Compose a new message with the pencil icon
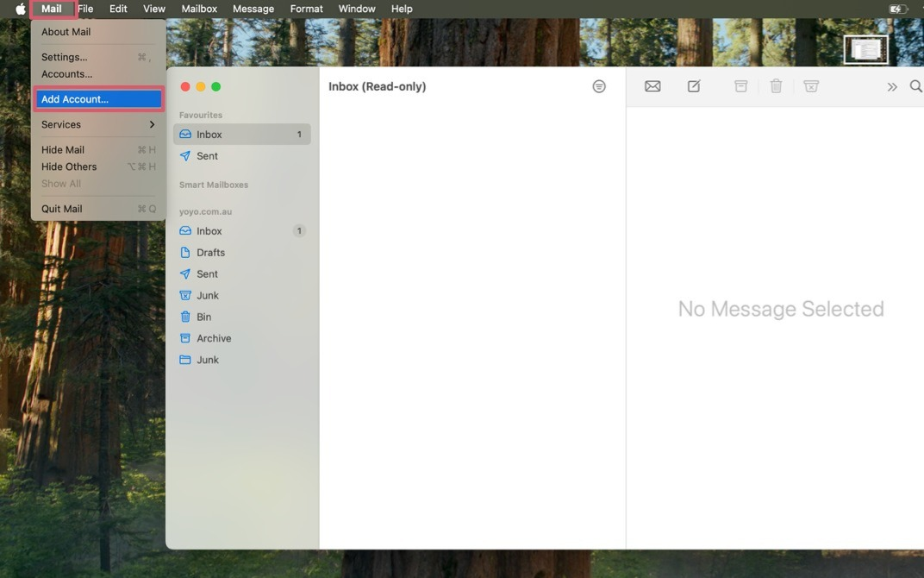 click(x=694, y=86)
